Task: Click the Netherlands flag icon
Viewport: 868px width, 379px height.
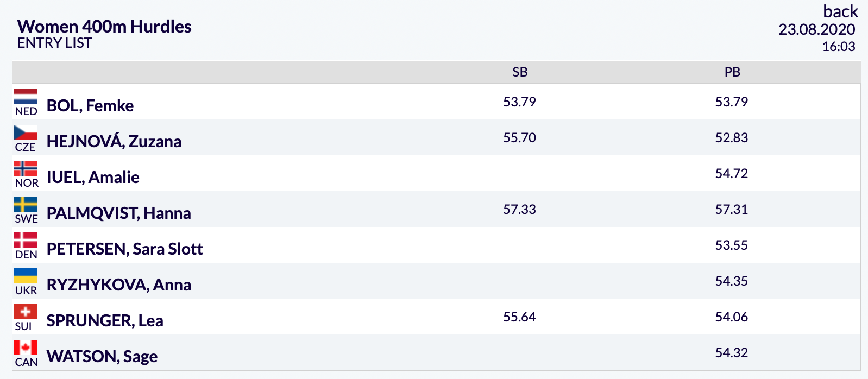Action: coord(26,97)
